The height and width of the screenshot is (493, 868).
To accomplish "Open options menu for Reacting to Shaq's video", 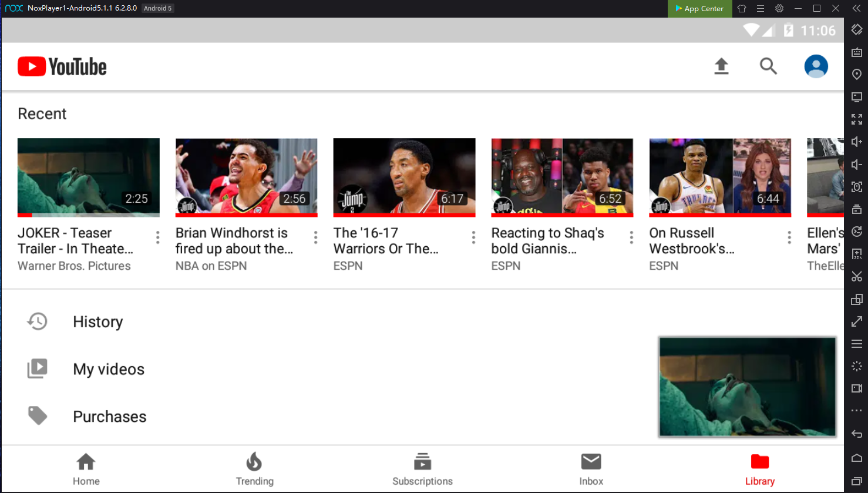I will [x=631, y=237].
